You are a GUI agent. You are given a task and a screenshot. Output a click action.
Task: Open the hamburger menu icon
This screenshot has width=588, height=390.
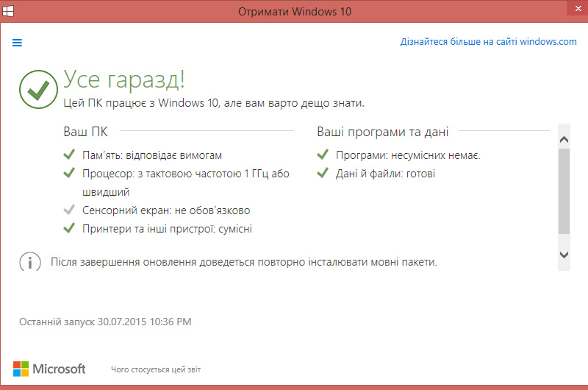(x=17, y=43)
